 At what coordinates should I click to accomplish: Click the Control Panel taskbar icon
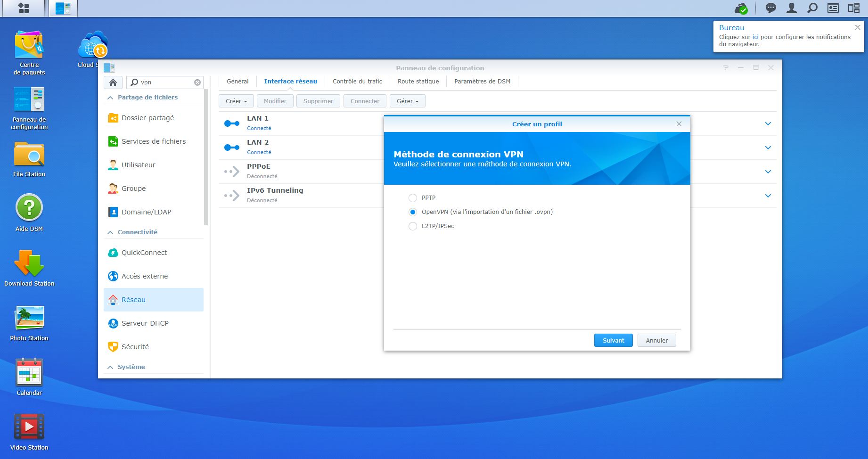tap(63, 8)
